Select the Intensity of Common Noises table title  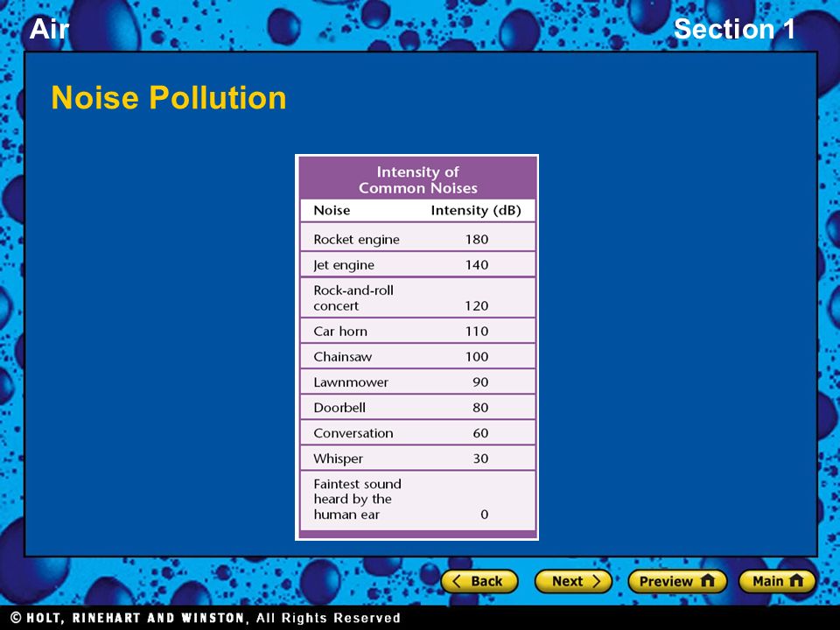pos(418,180)
